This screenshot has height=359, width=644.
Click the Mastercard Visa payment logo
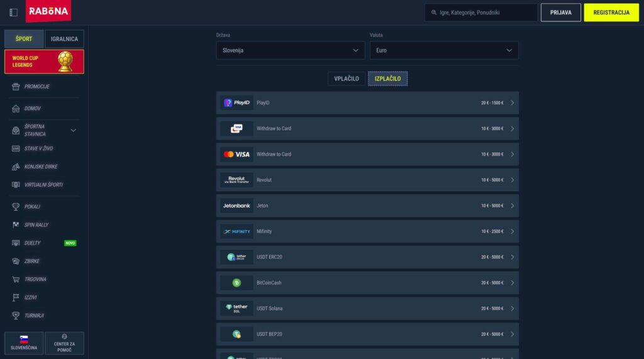click(x=236, y=154)
